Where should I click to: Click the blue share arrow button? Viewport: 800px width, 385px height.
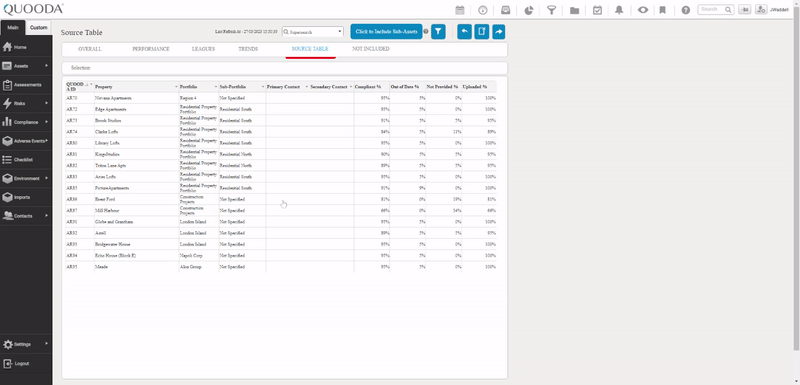tap(498, 32)
